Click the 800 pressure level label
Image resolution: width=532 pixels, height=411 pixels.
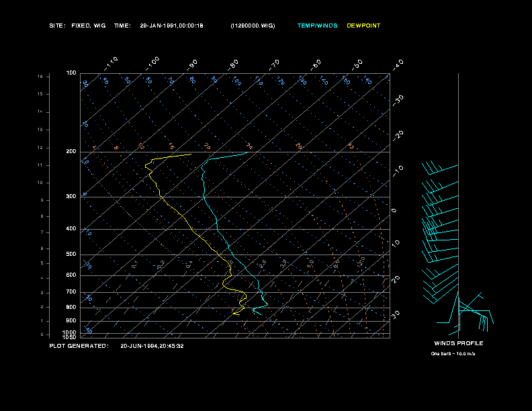click(71, 307)
